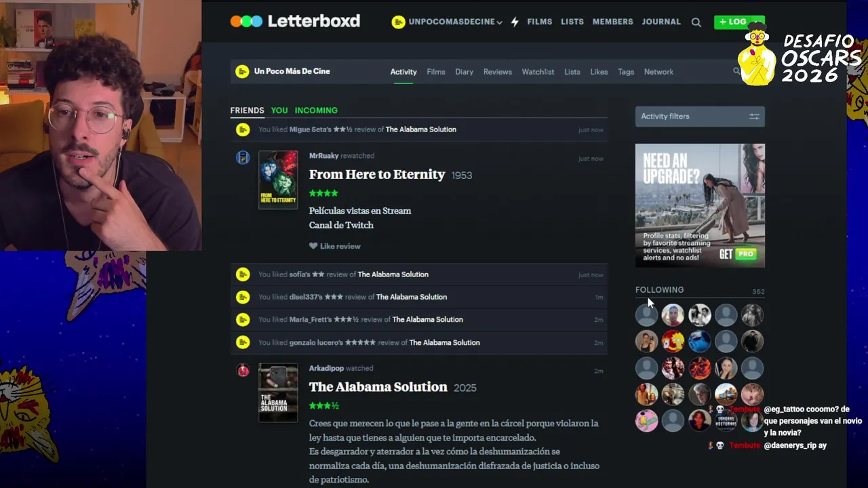This screenshot has height=488, width=868.
Task: Open the FOLLOWING heading link
Action: [x=659, y=290]
